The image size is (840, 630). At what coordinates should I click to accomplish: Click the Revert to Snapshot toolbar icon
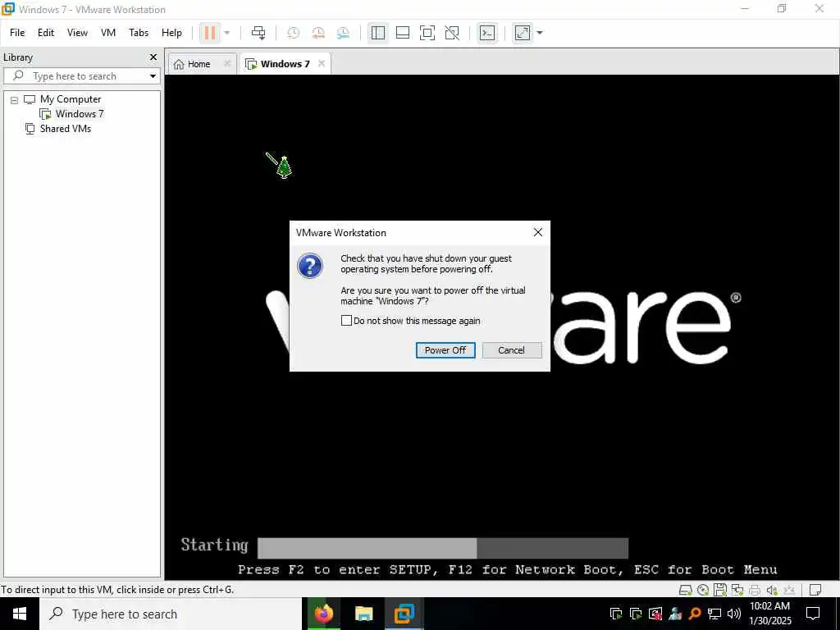pyautogui.click(x=318, y=33)
